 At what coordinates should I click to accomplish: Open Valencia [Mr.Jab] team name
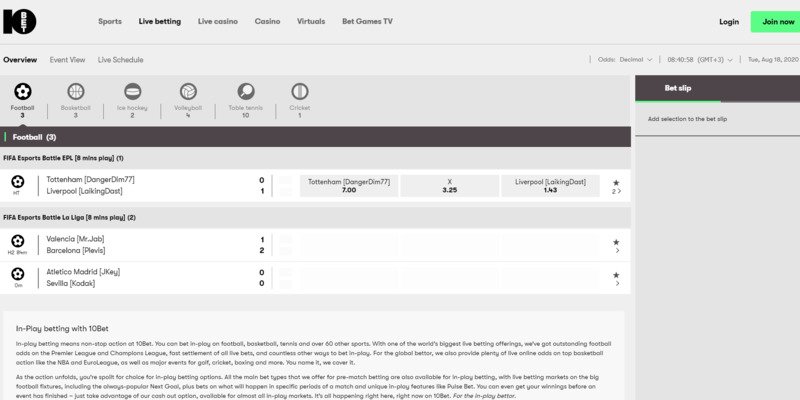(75, 239)
